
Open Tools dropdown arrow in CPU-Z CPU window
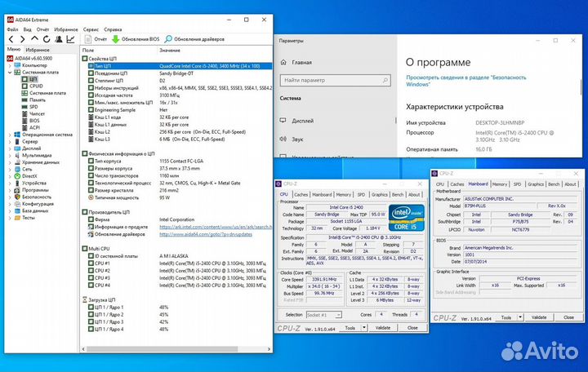[364, 328]
